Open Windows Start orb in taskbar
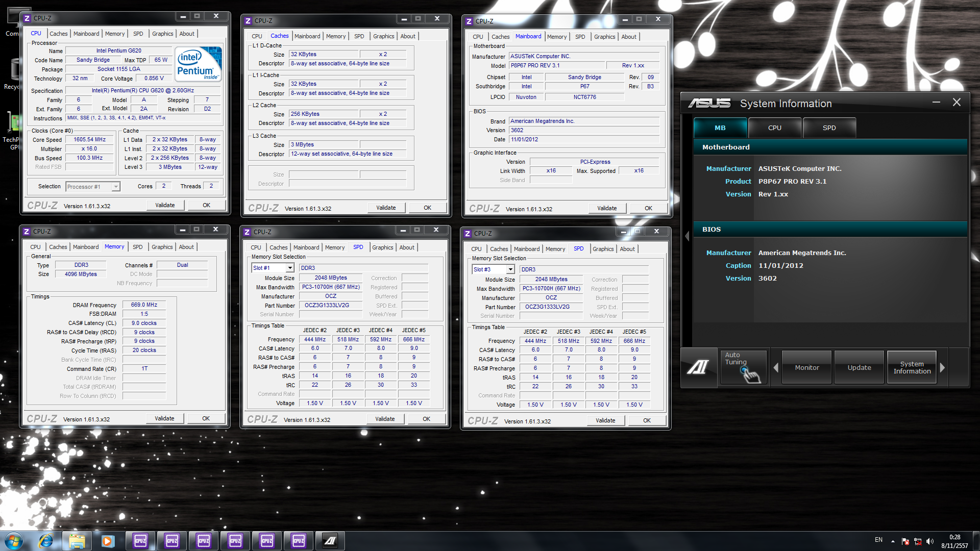The image size is (980, 551). tap(14, 541)
